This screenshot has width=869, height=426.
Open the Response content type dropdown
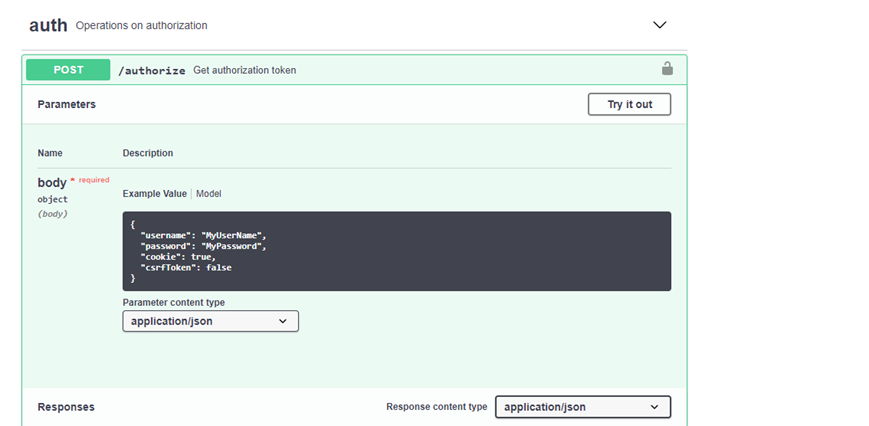[x=582, y=407]
